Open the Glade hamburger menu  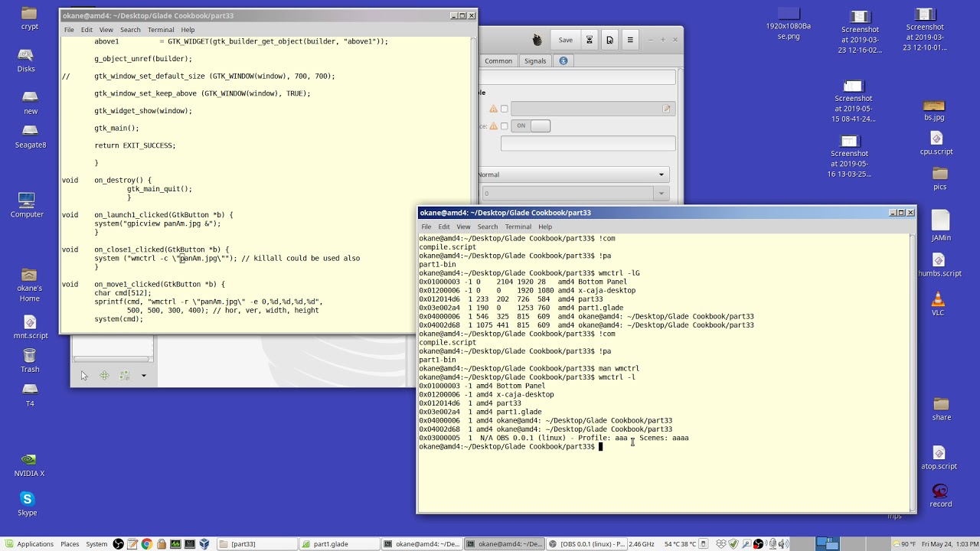pos(630,40)
